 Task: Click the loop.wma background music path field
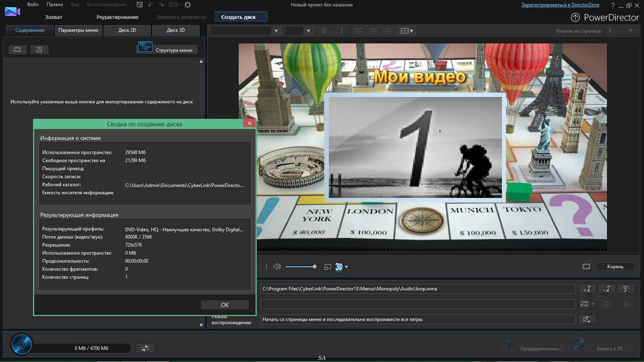pos(418,288)
